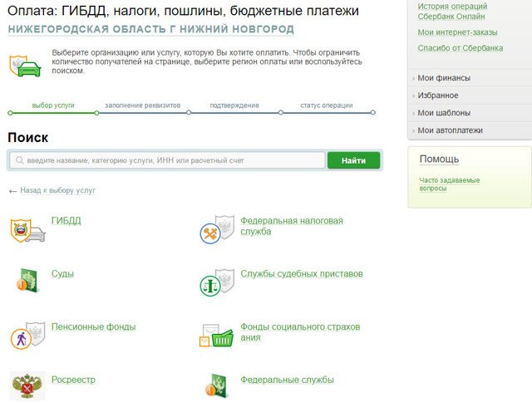
Task: Open the Фонды социального страхования basket icon
Action: click(216, 336)
